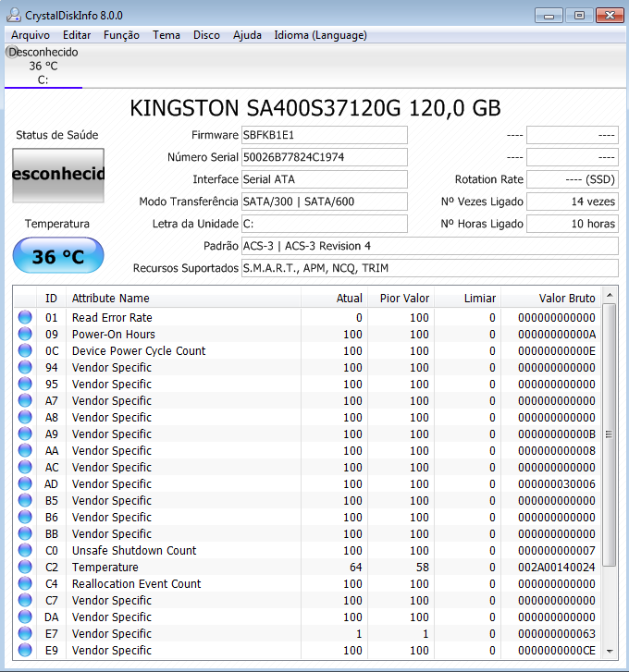The height and width of the screenshot is (672, 629).
Task: Click the Interface field Serial ATA
Action: tap(324, 179)
